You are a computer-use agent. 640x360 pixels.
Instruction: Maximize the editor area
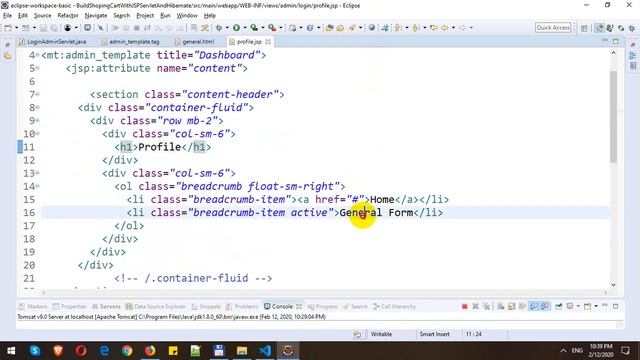pyautogui.click(x=616, y=42)
